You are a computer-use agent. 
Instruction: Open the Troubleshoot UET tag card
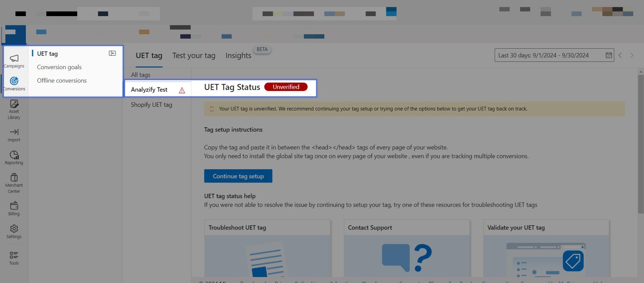(267, 248)
